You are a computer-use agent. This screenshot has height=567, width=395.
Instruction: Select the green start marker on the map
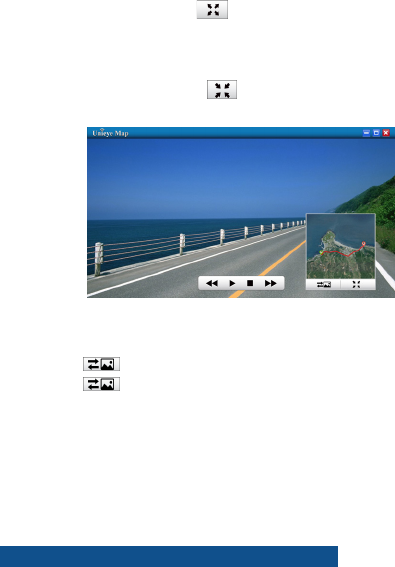pos(321,252)
